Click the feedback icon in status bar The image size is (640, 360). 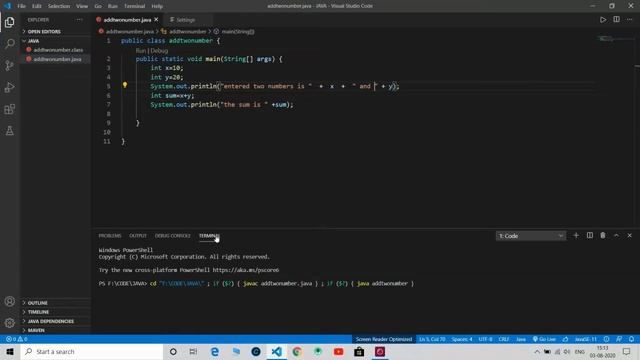click(619, 339)
